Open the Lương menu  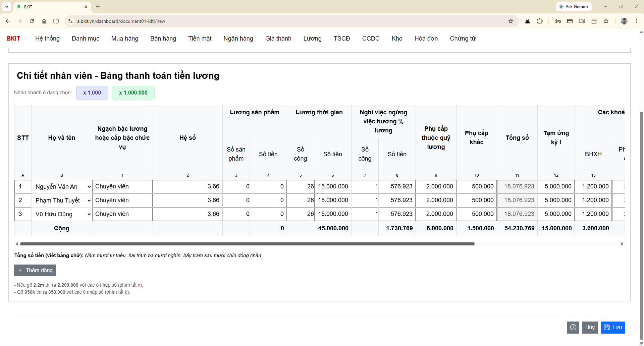click(313, 39)
